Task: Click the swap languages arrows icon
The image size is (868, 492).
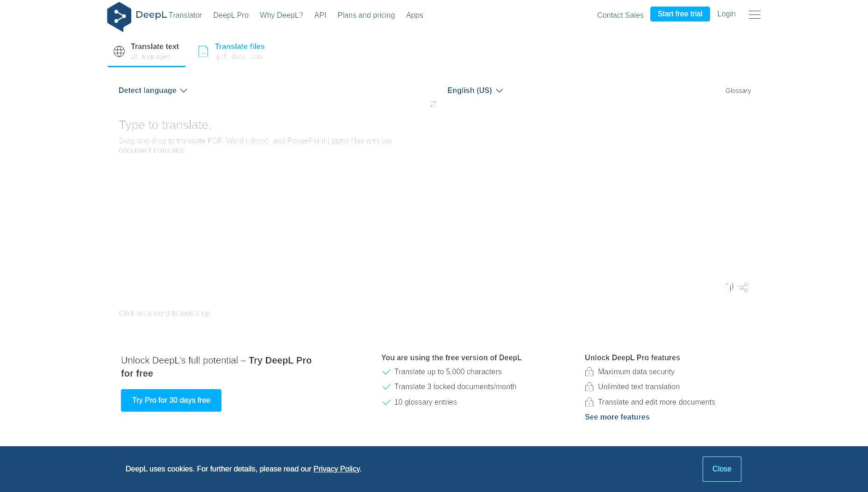Action: click(x=433, y=104)
